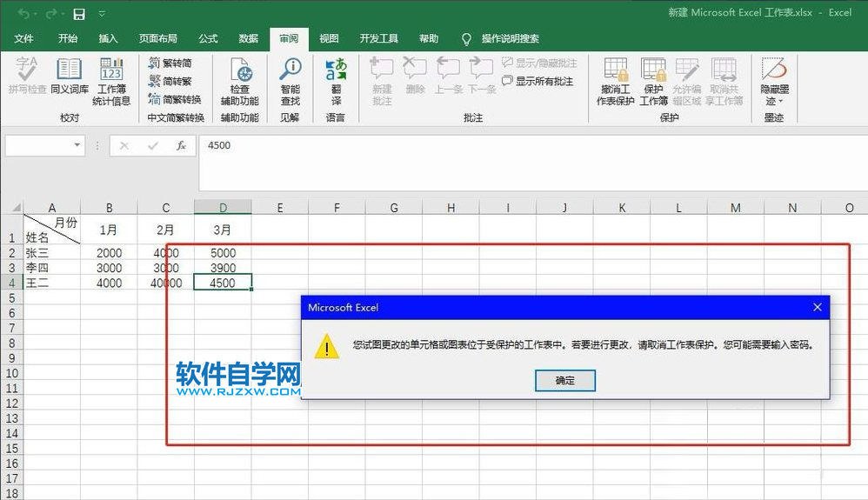Cancel entry with the X formula button

tap(124, 145)
